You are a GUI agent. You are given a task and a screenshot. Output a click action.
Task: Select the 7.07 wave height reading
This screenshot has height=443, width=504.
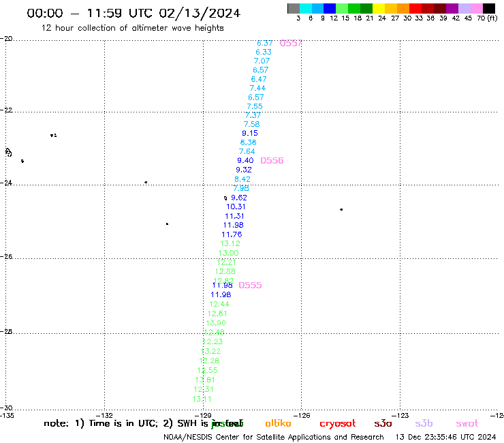pos(262,61)
